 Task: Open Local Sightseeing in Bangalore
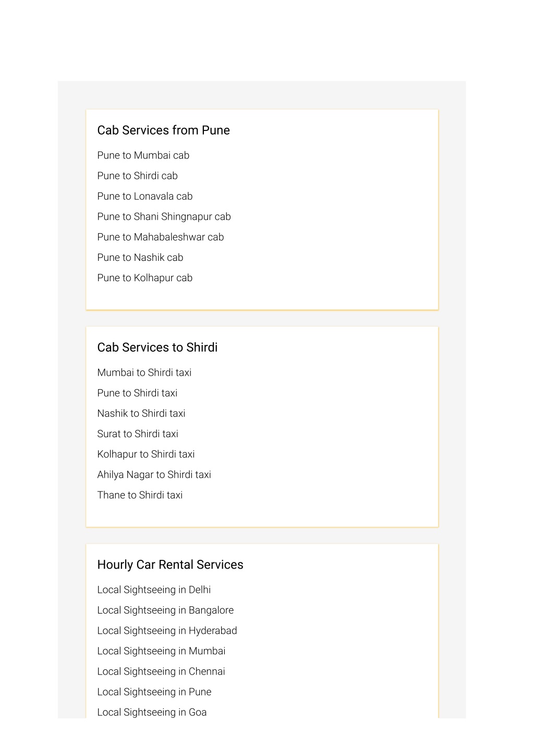pyautogui.click(x=165, y=610)
